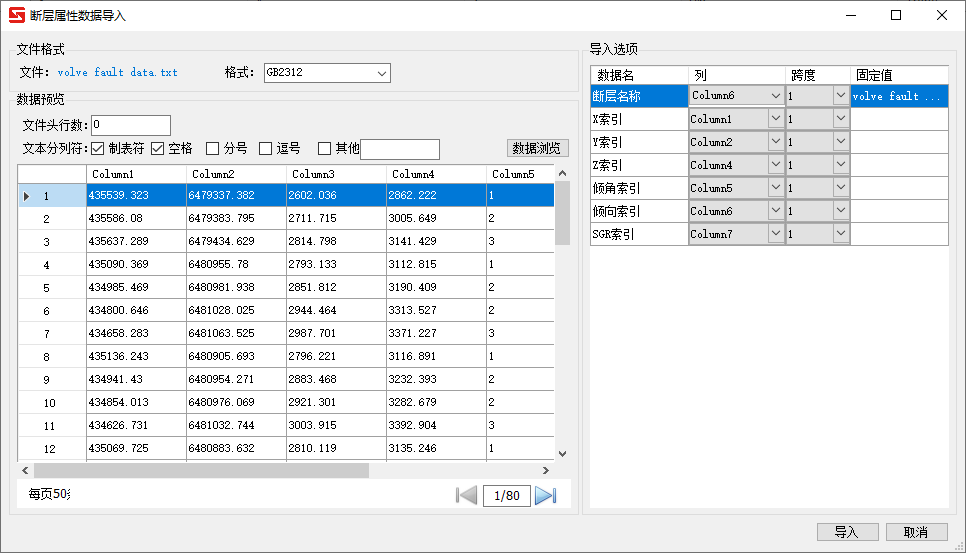
Task: Toggle the 制表符 delimiter checkbox
Action: click(x=97, y=148)
